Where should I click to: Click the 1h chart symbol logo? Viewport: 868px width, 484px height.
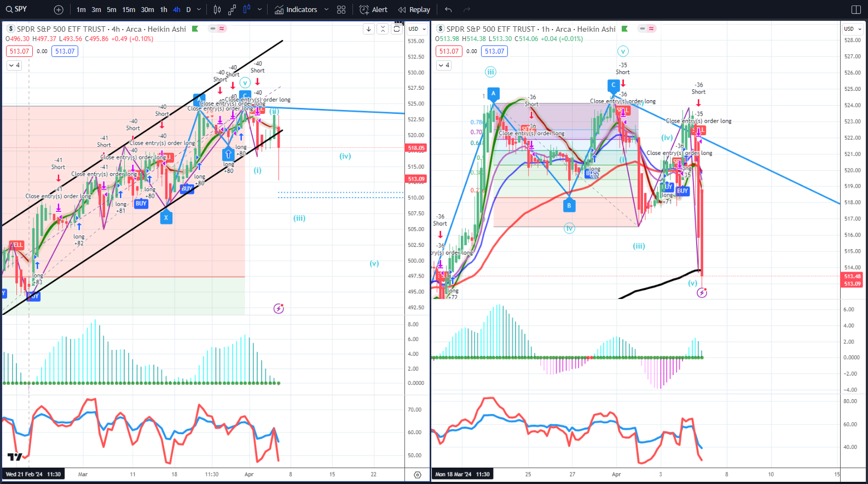(441, 29)
